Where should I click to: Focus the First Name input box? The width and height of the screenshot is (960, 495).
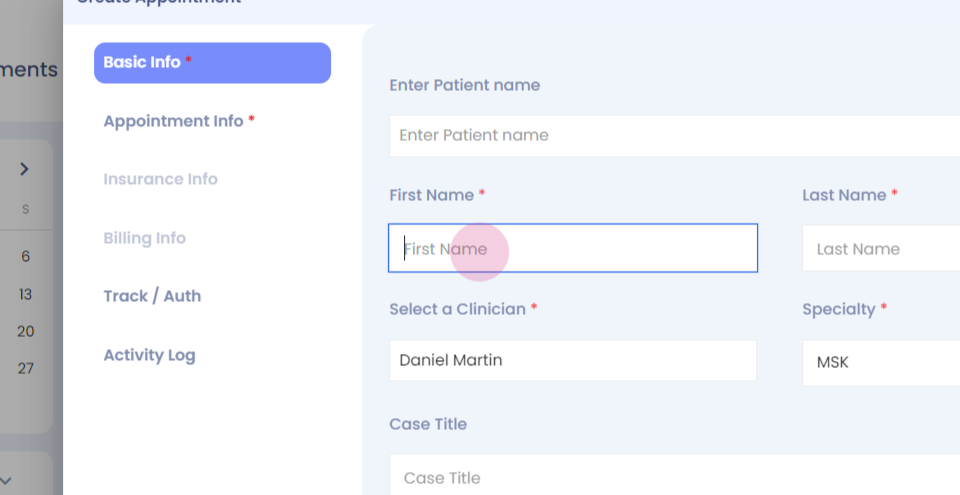[x=572, y=249]
